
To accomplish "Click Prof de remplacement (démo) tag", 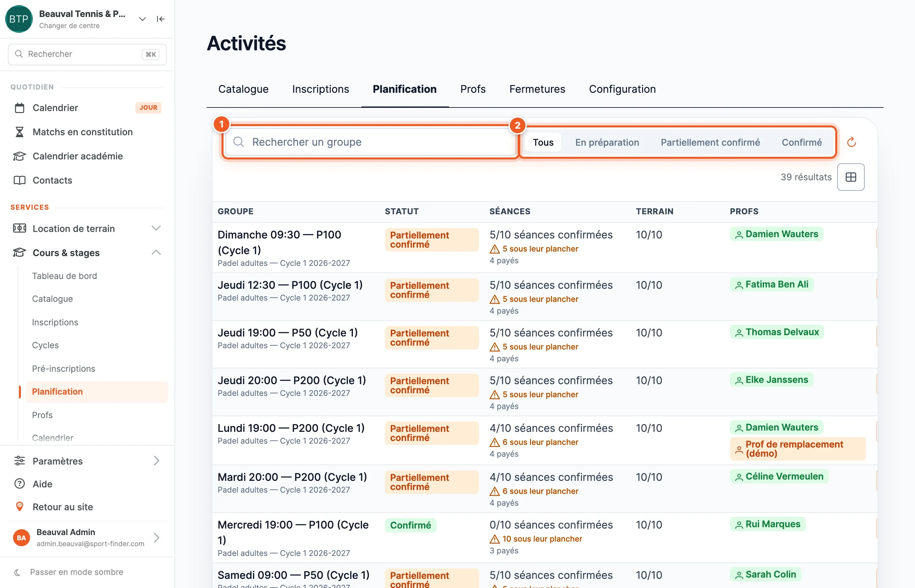I will pyautogui.click(x=797, y=449).
